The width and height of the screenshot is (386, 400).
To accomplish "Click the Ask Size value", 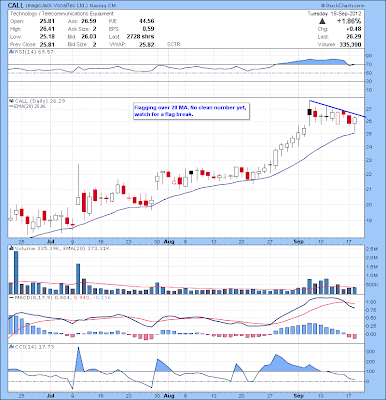I will point(94,29).
